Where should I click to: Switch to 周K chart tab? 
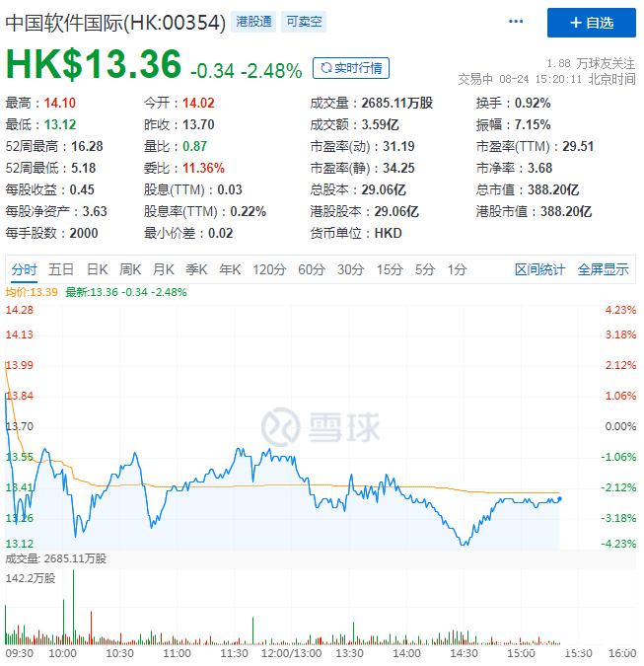(x=130, y=269)
